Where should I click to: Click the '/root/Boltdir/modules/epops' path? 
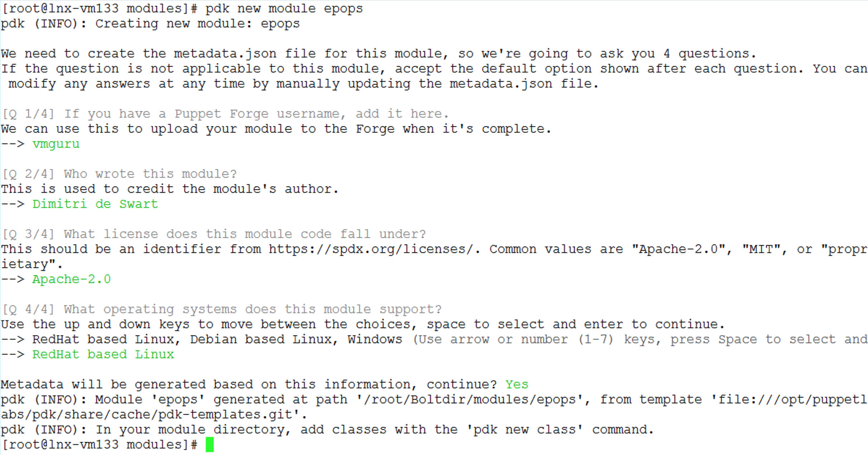[470, 399]
